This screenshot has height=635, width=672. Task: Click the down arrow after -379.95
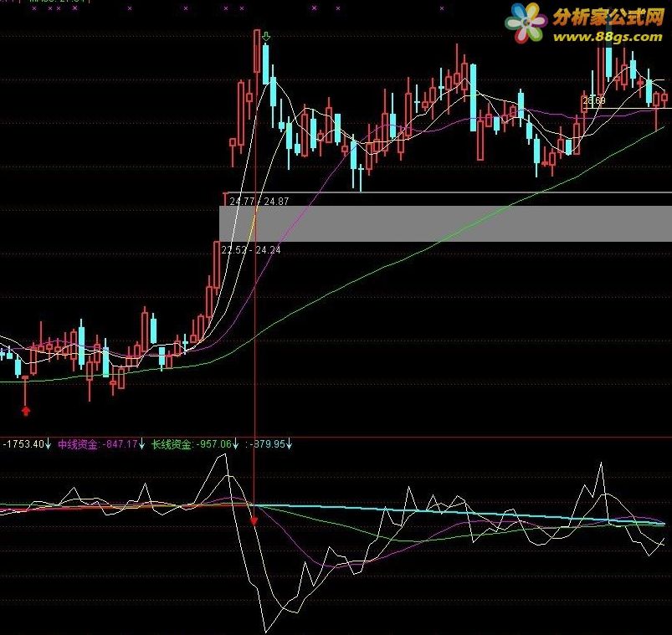tap(290, 444)
